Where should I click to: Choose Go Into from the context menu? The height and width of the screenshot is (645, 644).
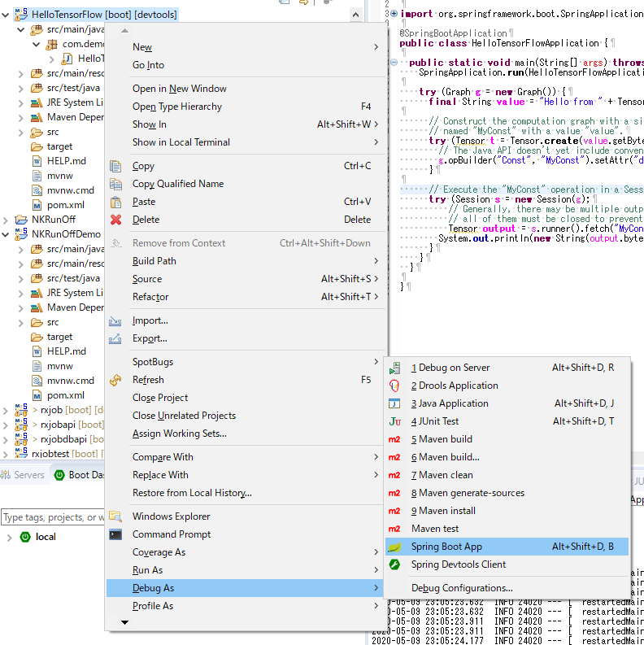pos(246,65)
